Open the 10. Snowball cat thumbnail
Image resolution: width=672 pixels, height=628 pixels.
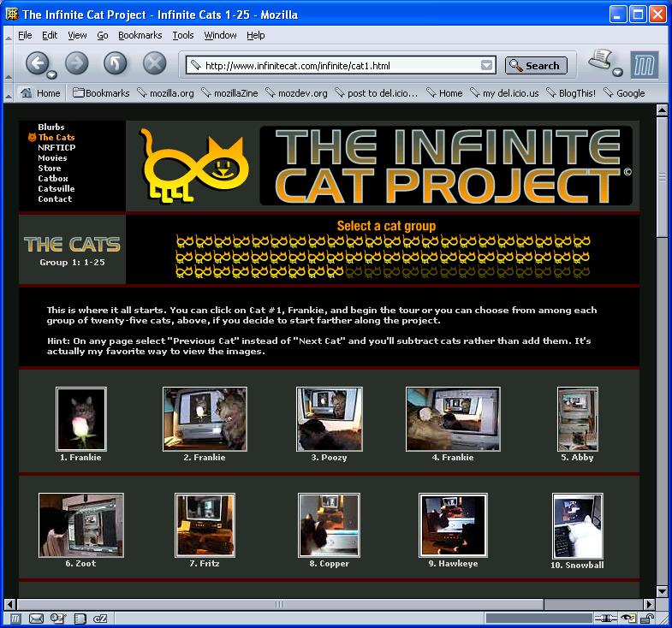(577, 526)
